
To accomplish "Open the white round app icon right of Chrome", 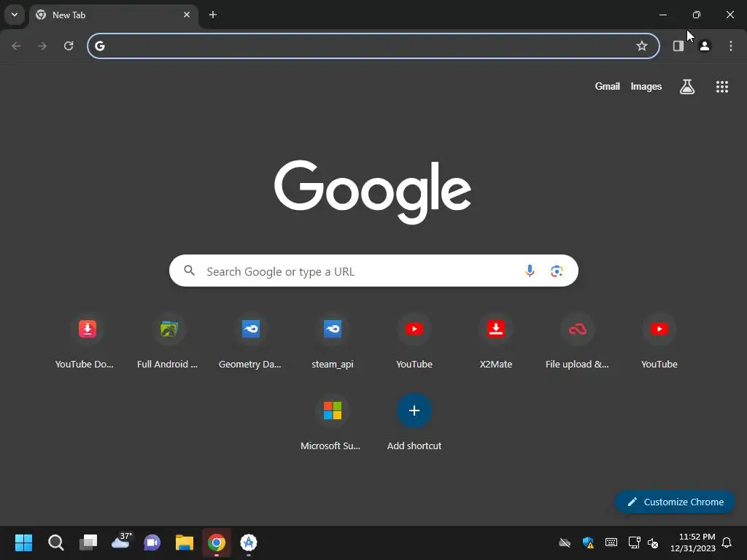I will (x=248, y=542).
